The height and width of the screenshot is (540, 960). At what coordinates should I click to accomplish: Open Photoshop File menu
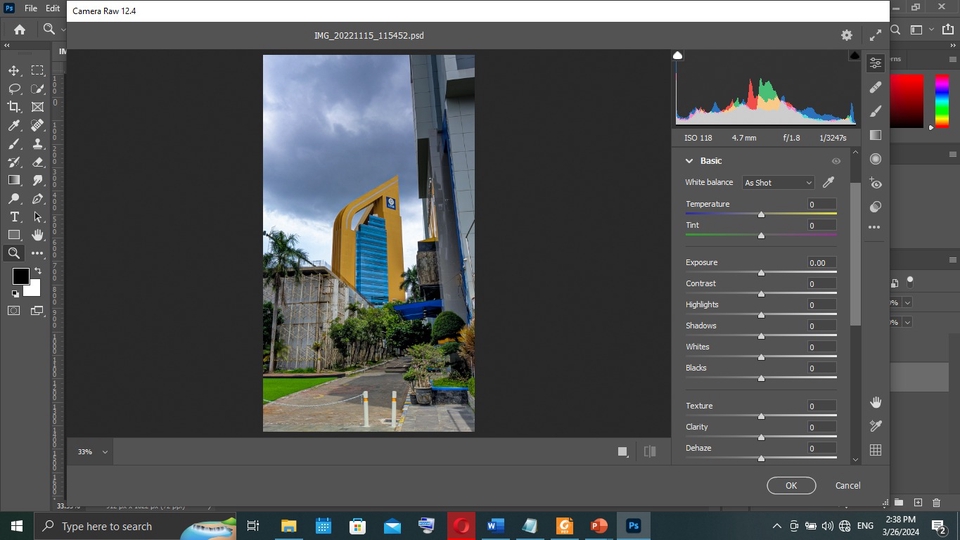(31, 8)
